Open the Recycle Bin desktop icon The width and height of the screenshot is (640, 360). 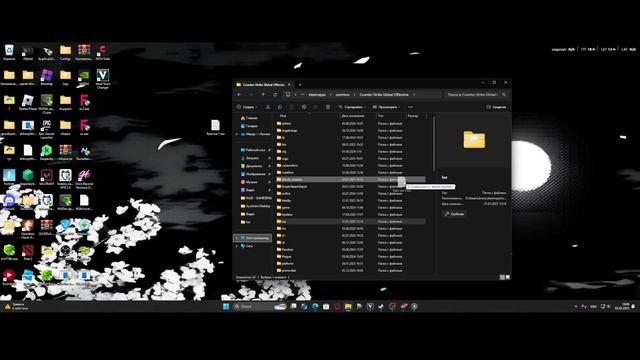(x=9, y=53)
